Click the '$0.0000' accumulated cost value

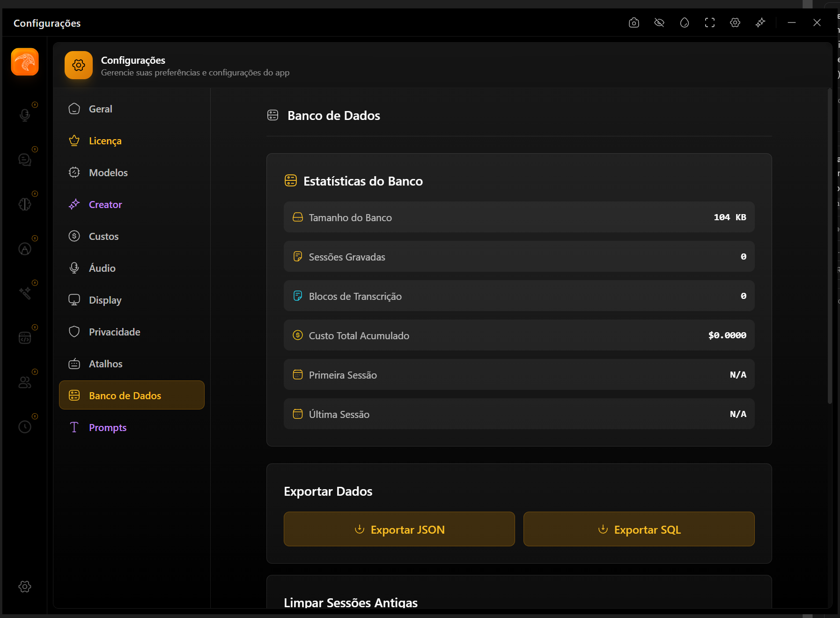tap(727, 335)
